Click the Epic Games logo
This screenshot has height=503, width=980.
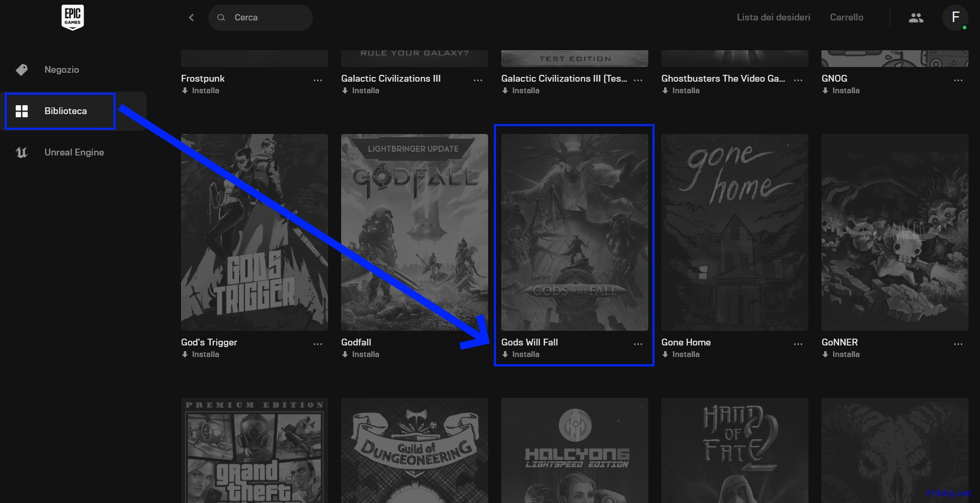click(x=73, y=18)
